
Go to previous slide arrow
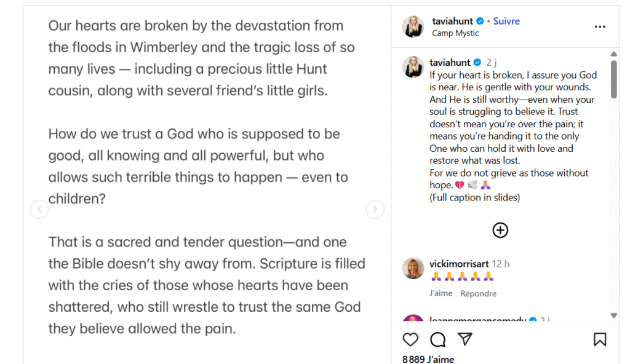point(39,210)
